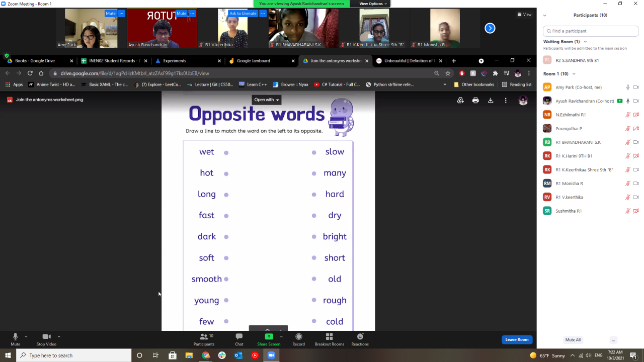Open share options arrow beside Share Screen
Screen dimensions: 644x362
[281, 336]
